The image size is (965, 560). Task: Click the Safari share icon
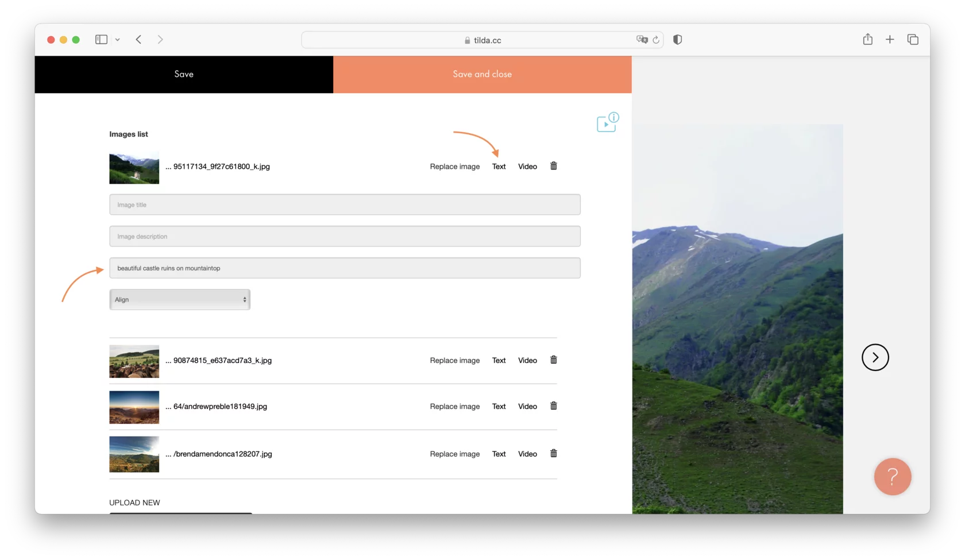(x=868, y=39)
